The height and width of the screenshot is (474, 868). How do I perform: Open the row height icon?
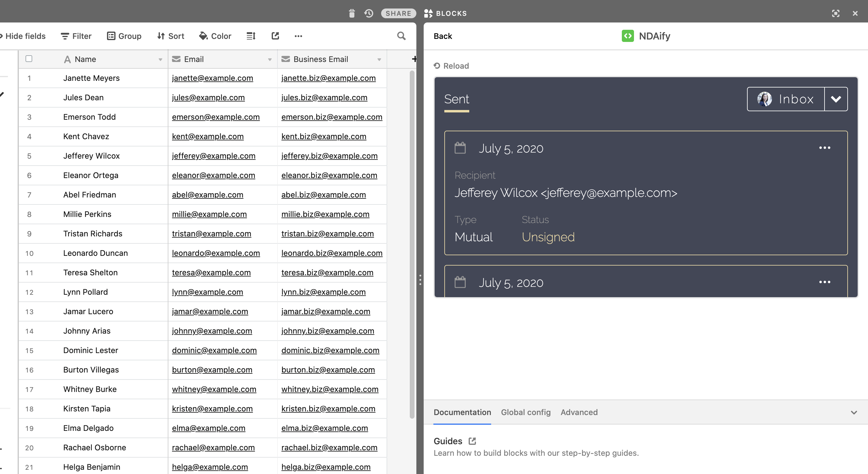click(251, 36)
